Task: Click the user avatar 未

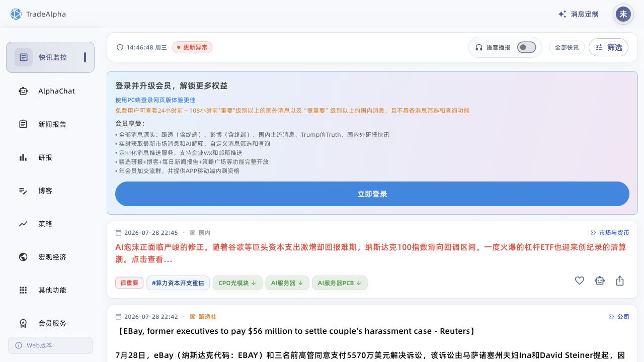Action: coord(623,14)
